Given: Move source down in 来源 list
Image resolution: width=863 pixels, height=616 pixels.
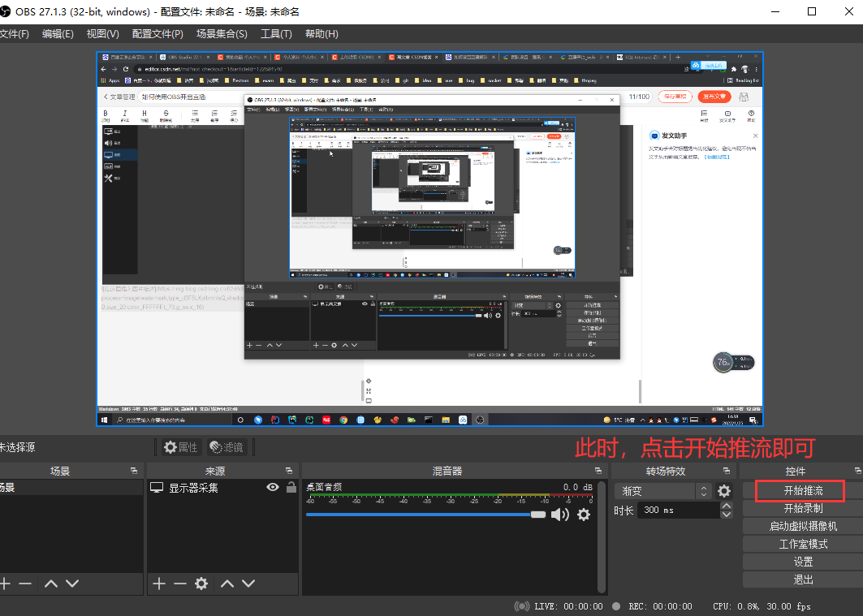Looking at the screenshot, I should pos(248,584).
